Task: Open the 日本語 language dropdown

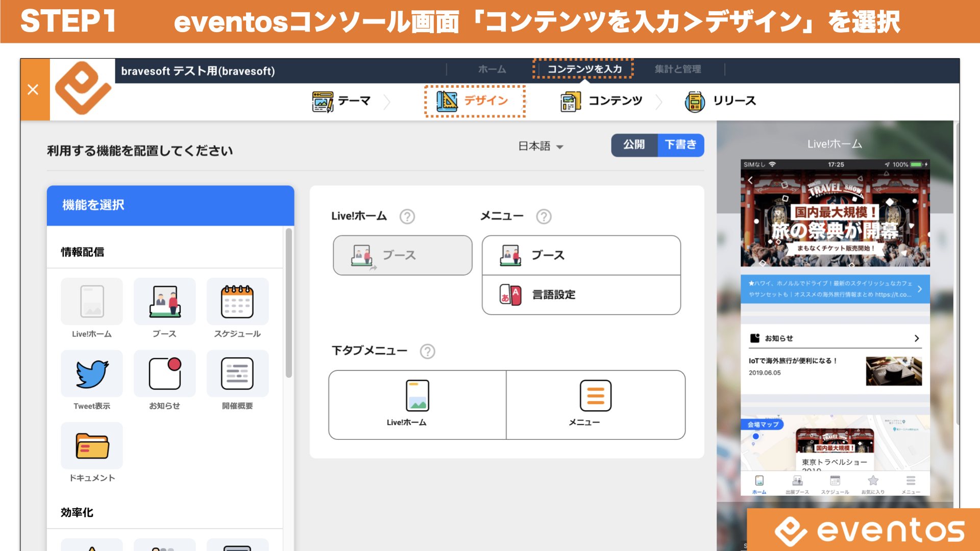Action: [541, 146]
